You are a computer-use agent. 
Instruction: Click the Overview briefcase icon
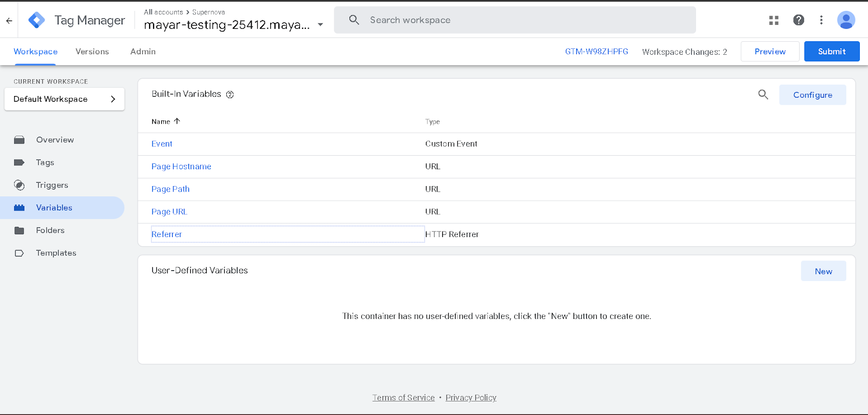pyautogui.click(x=19, y=140)
